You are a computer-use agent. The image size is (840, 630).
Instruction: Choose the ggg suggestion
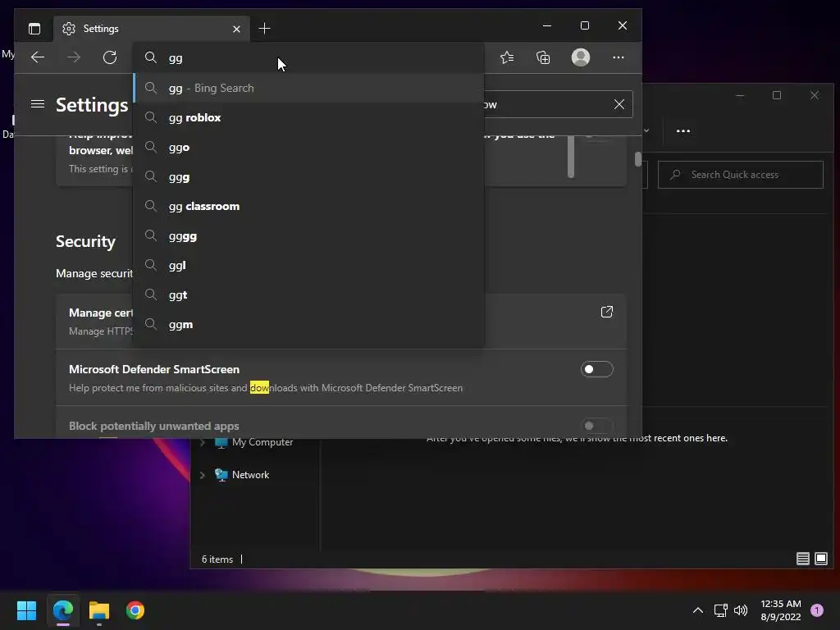click(308, 177)
